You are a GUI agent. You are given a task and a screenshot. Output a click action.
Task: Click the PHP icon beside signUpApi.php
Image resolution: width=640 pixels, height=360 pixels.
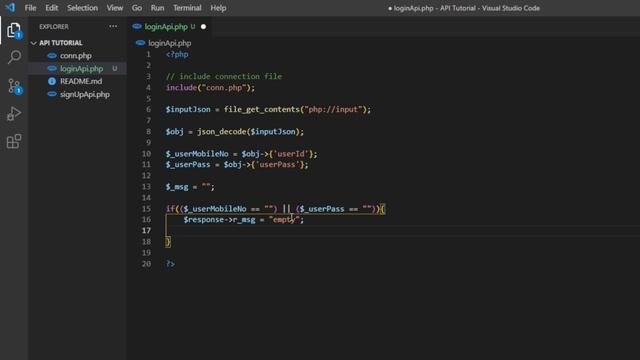pos(52,94)
